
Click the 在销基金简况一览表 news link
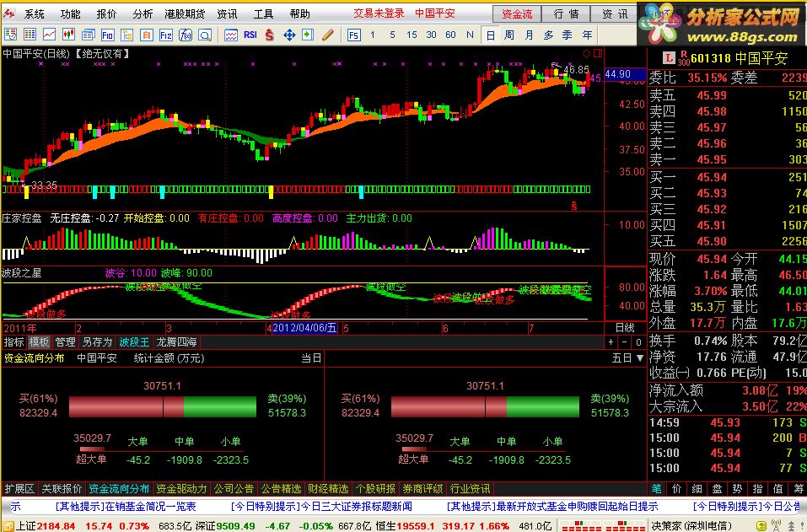tap(151, 507)
